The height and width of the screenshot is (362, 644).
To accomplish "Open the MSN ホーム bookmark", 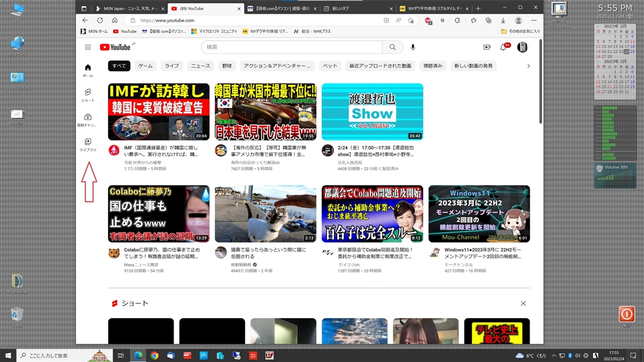I will tap(94, 31).
